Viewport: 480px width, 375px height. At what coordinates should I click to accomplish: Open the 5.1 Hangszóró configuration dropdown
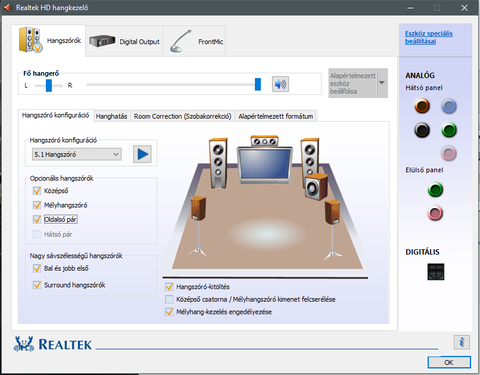77,154
